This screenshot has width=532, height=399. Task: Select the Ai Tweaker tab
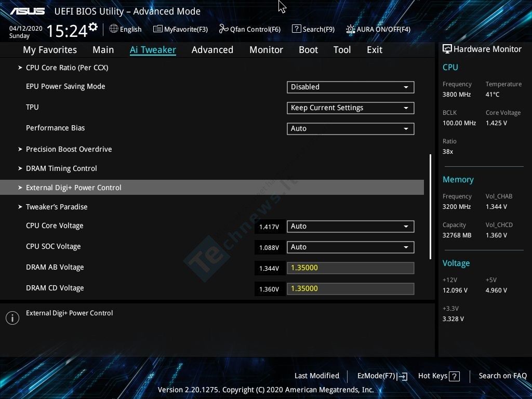pos(153,50)
